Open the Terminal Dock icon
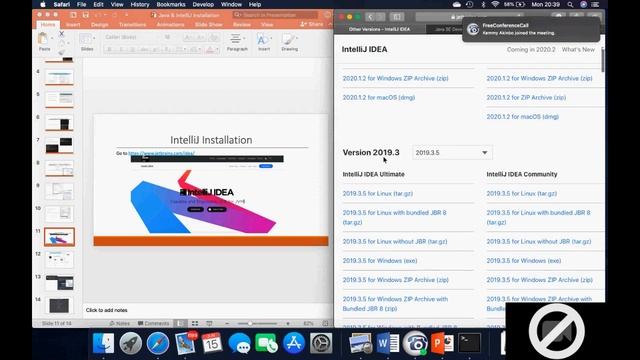The image size is (640, 360). pos(469,343)
